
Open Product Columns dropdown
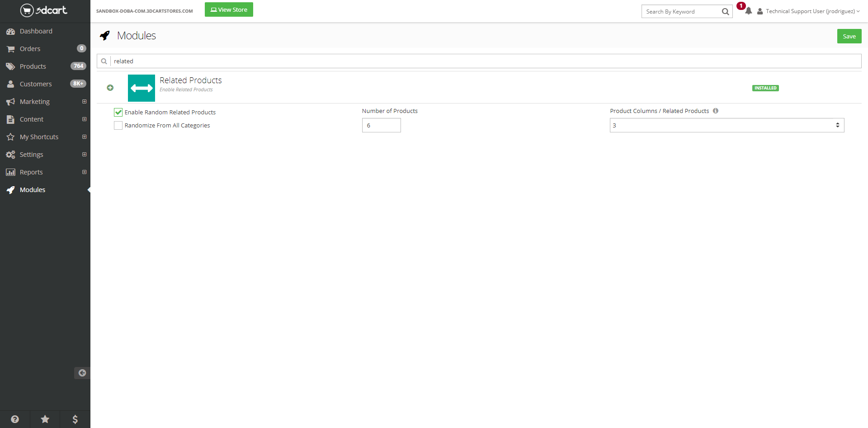coord(726,125)
